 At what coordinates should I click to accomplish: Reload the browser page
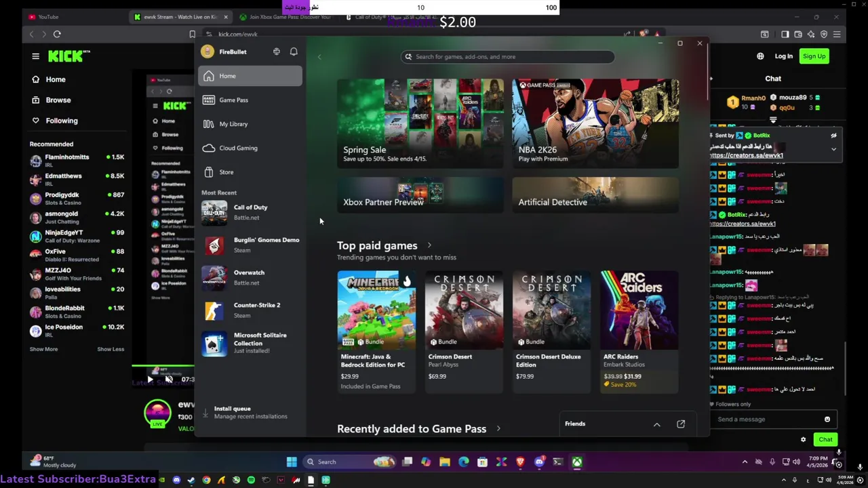(x=57, y=34)
